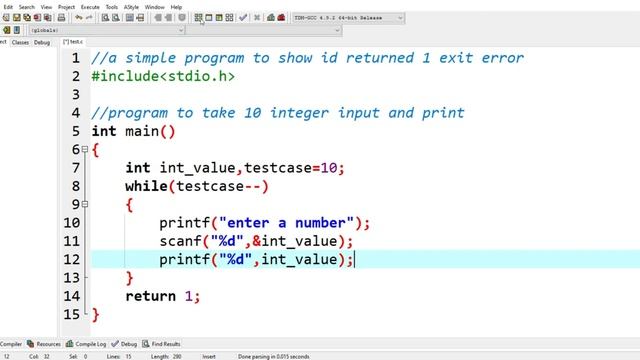Open the Execute menu
Image resolution: width=640 pixels, height=360 pixels.
tap(90, 7)
